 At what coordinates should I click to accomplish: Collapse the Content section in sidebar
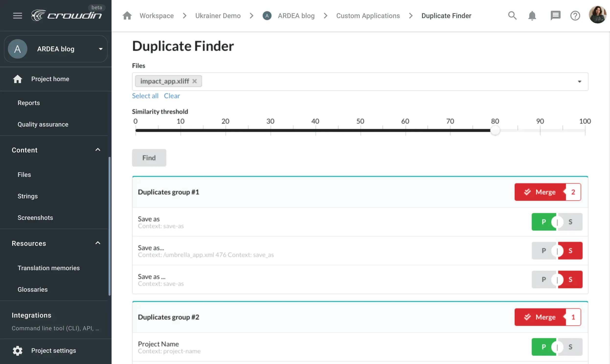click(98, 150)
